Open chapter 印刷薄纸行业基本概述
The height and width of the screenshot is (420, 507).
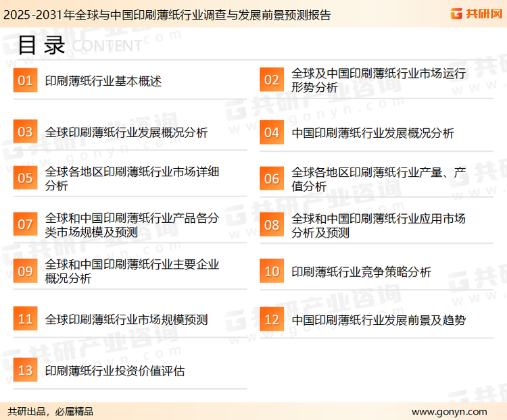[103, 82]
